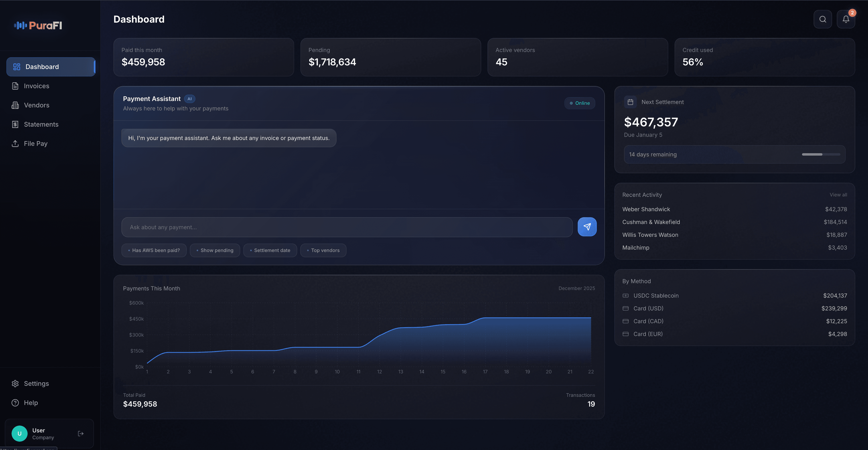The height and width of the screenshot is (450, 868).
Task: Click the Next Settlement calendar icon
Action: pos(630,102)
